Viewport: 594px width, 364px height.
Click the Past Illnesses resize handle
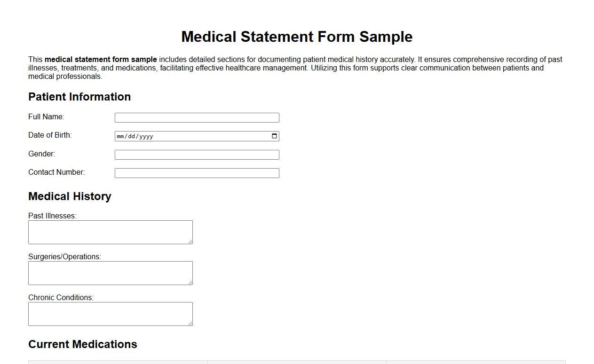[x=191, y=242]
